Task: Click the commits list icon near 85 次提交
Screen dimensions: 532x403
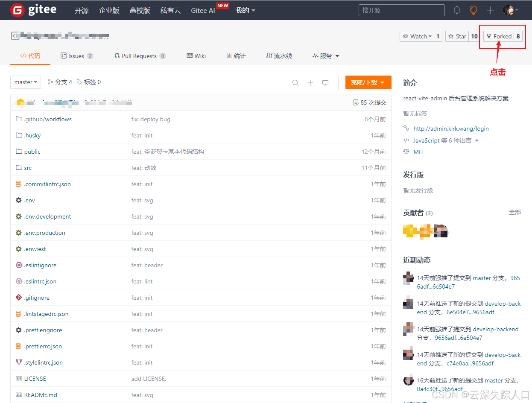Action: point(356,102)
